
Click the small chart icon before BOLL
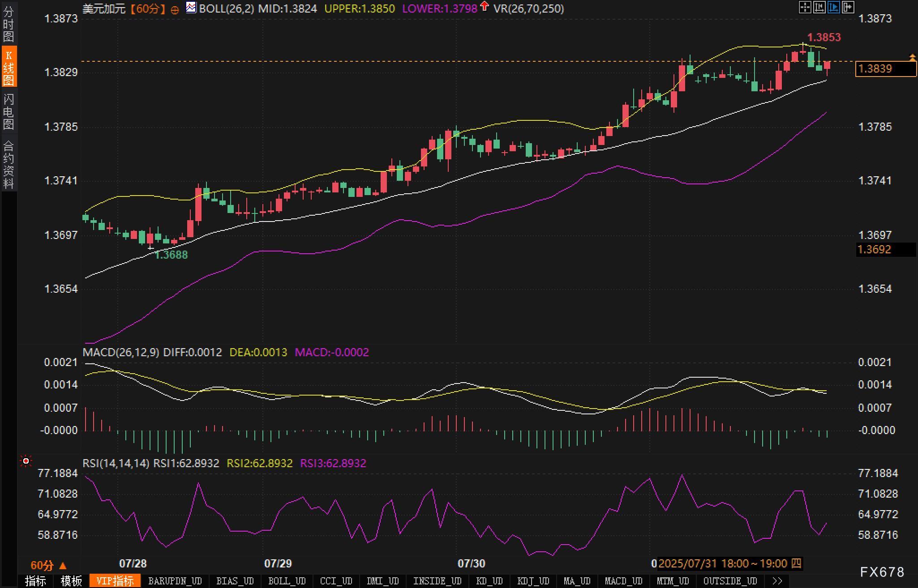(x=191, y=8)
